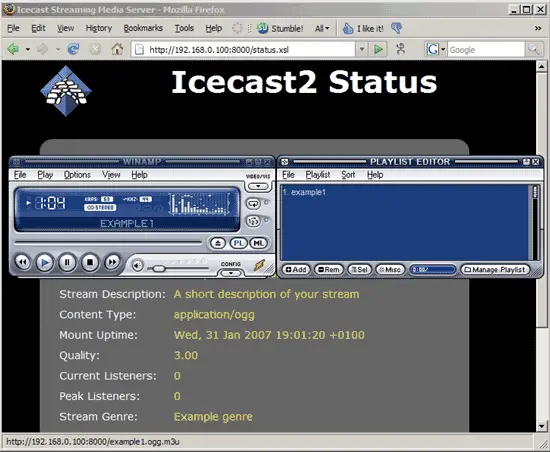The height and width of the screenshot is (452, 550).
Task: Click the Winamp seek bar
Action: pyautogui.click(x=108, y=242)
